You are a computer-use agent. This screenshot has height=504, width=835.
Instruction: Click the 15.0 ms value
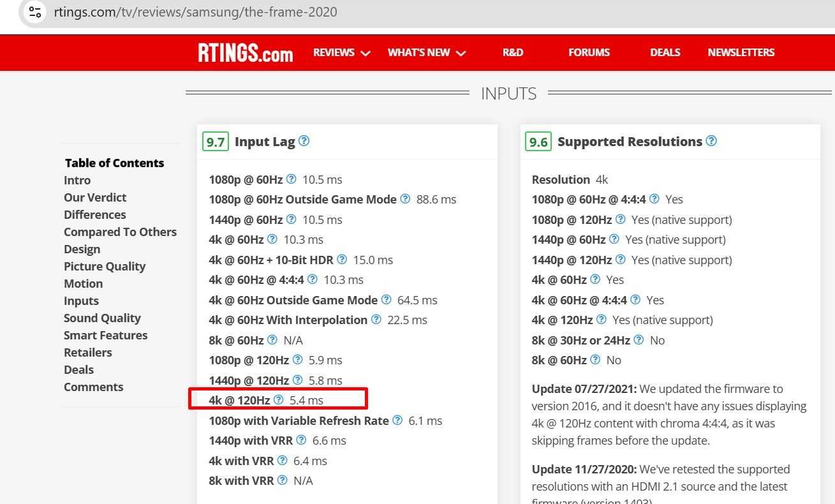(x=373, y=260)
